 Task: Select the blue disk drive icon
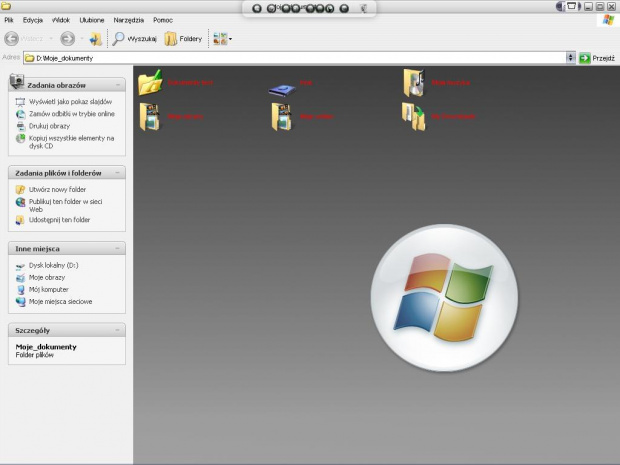[282, 90]
